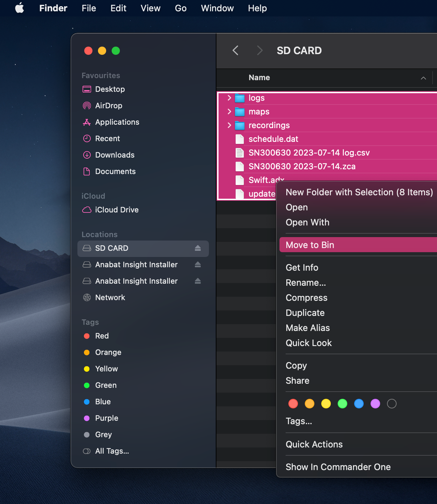Image resolution: width=437 pixels, height=504 pixels.
Task: Open the Go menu
Action: [180, 8]
